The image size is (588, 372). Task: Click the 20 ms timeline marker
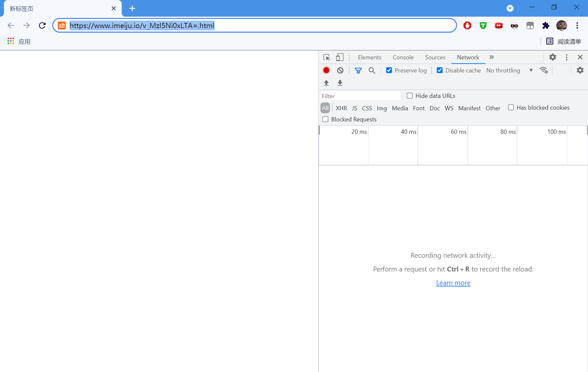[x=359, y=132]
